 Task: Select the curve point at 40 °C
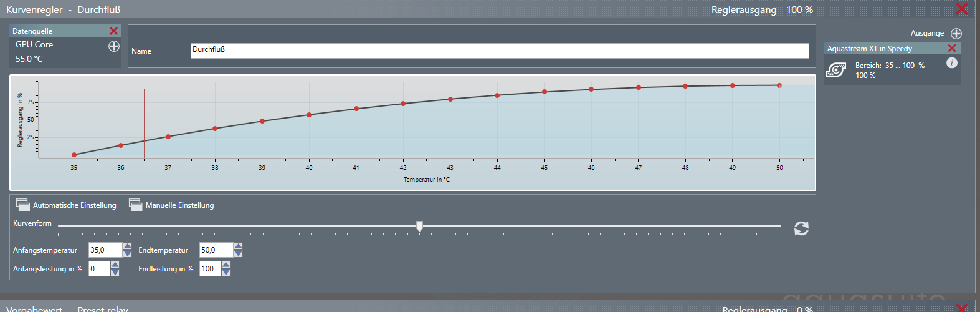(309, 115)
